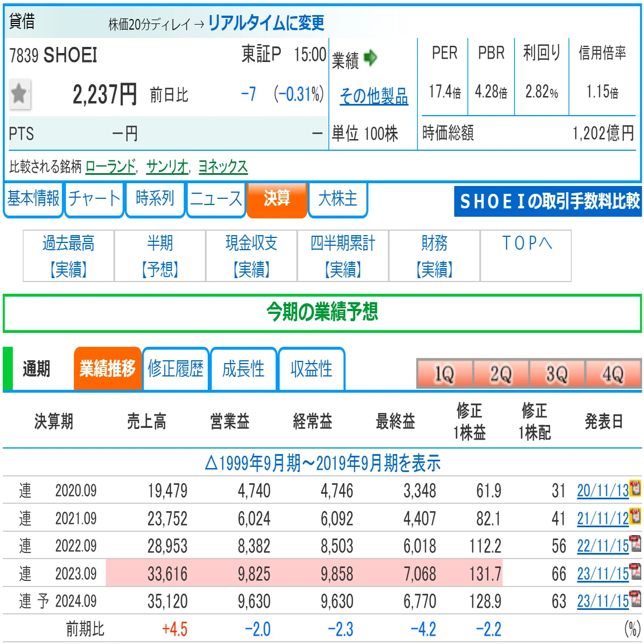Screen dimensions: 644x644
Task: Jump to 財務【実績】 section
Action: [435, 256]
